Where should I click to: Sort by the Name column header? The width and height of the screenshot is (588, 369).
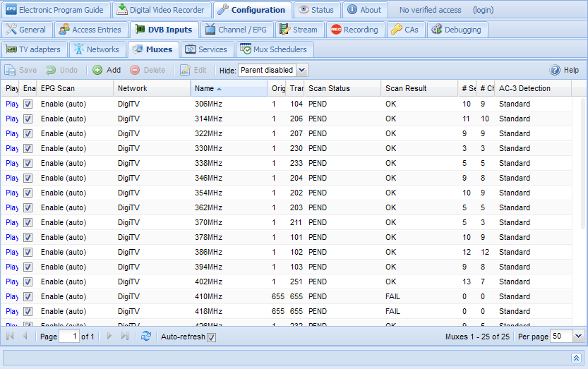coord(229,88)
